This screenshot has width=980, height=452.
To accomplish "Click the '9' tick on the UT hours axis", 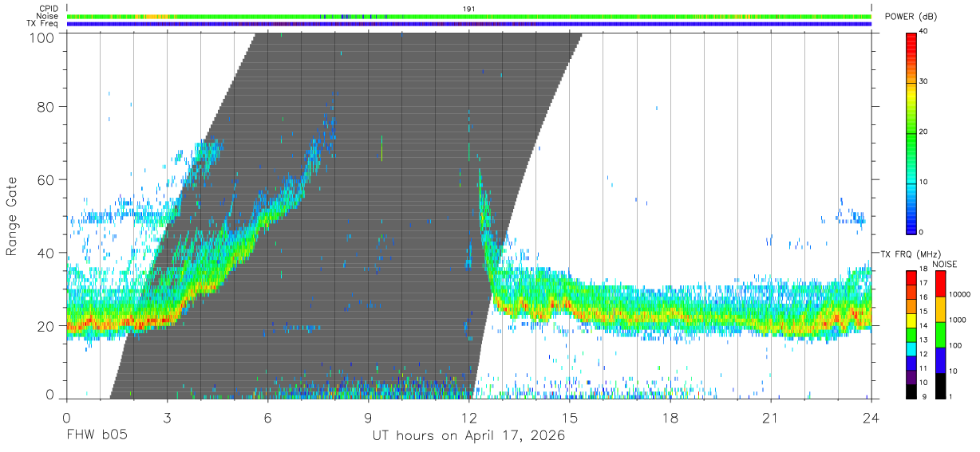I will 369,417.
